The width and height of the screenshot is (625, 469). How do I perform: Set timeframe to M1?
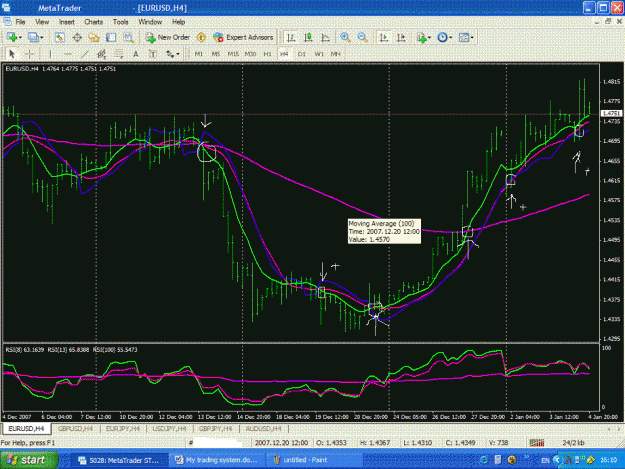pos(198,54)
